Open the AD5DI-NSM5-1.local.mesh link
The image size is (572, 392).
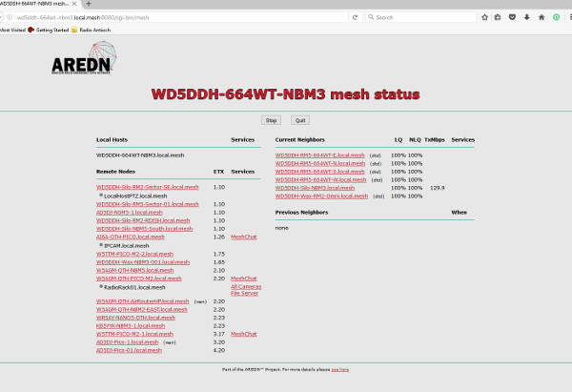pyautogui.click(x=130, y=213)
